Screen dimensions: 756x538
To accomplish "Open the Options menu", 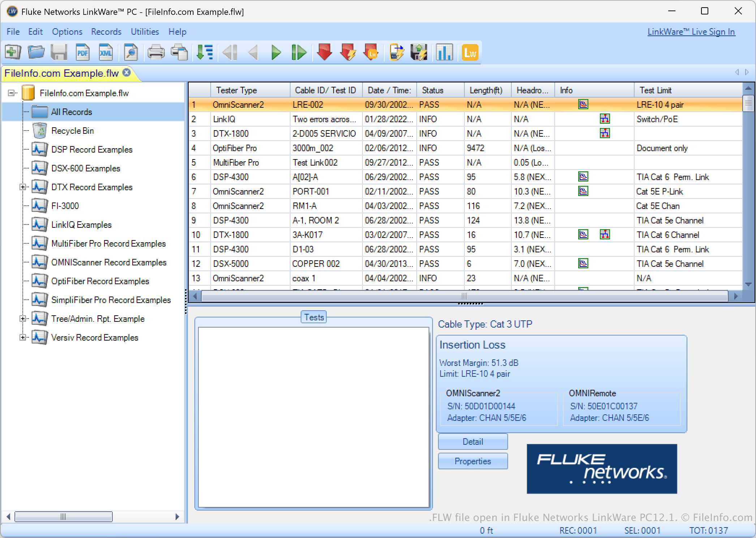I will click(67, 32).
